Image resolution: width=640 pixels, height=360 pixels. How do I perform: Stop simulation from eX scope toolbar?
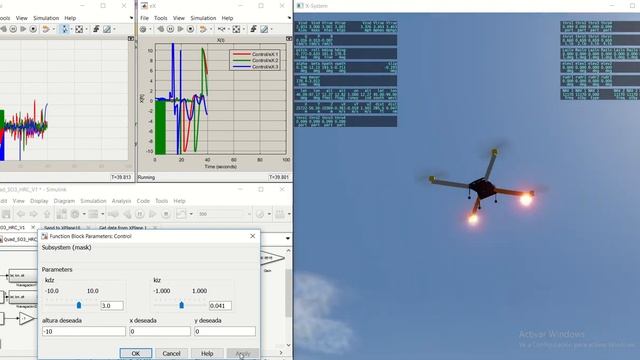[190, 29]
